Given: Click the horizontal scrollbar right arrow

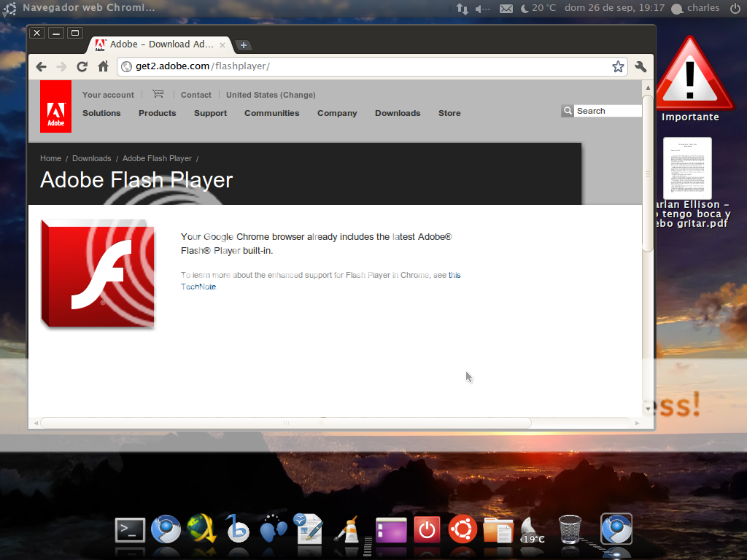Looking at the screenshot, I should (637, 423).
